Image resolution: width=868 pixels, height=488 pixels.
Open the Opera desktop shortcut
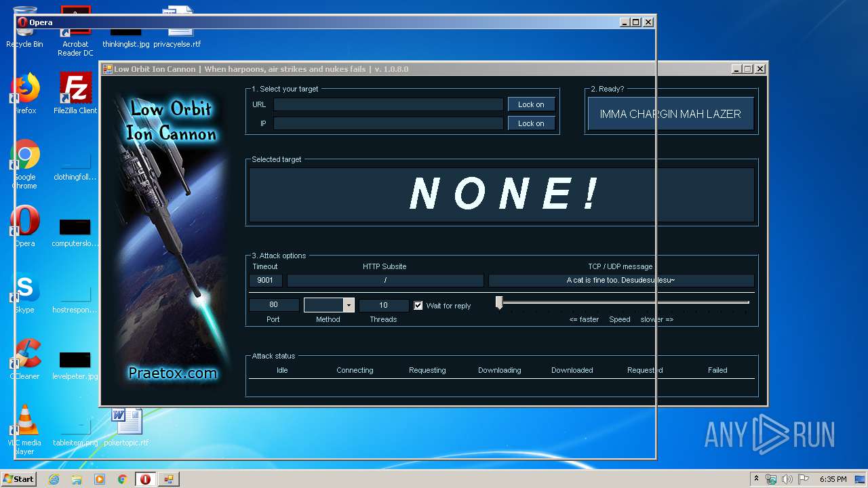25,226
